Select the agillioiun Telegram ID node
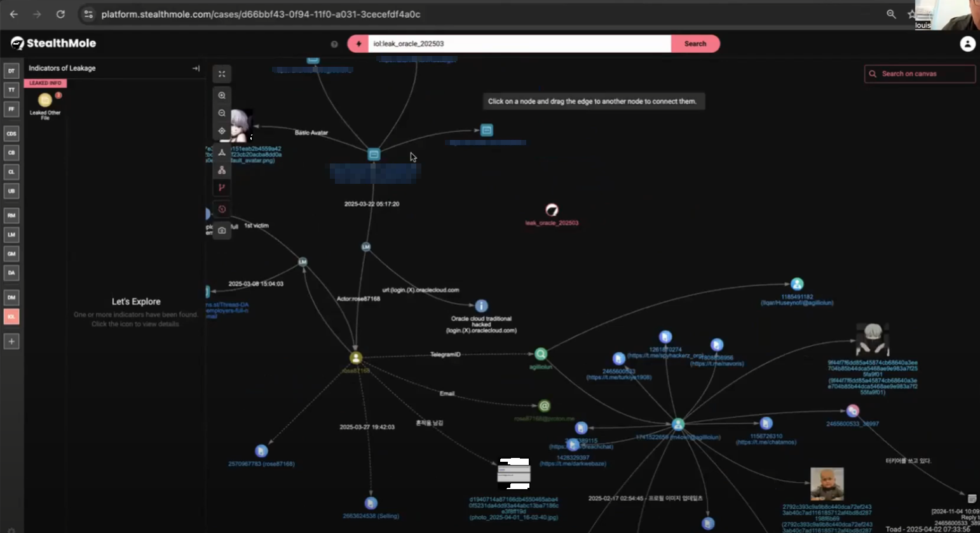Image resolution: width=980 pixels, height=533 pixels. click(x=541, y=354)
